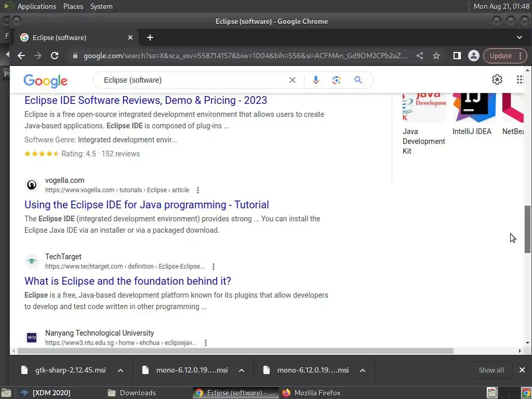Click the Chrome forward navigation arrow
This screenshot has height=399, width=532.
pos(37,56)
